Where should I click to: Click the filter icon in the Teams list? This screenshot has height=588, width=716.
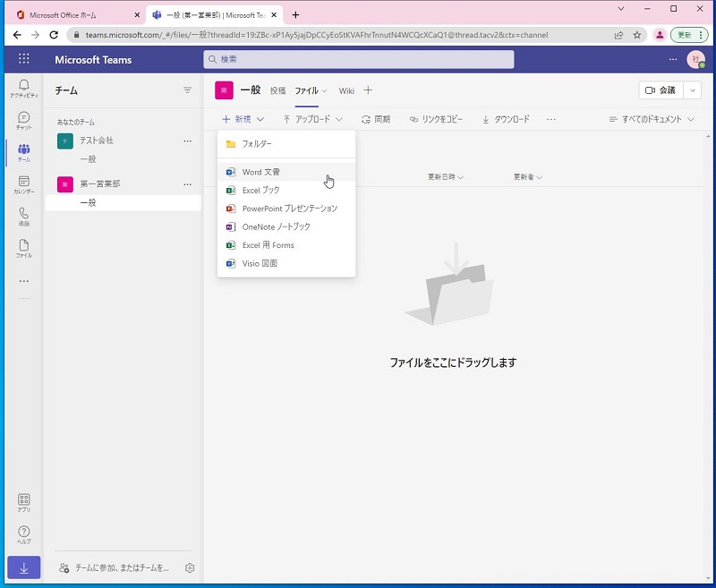(x=187, y=90)
